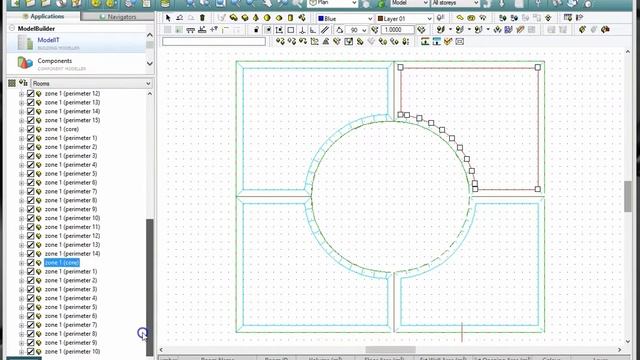
Task: Open the 90 angle dropdown
Action: point(364,30)
